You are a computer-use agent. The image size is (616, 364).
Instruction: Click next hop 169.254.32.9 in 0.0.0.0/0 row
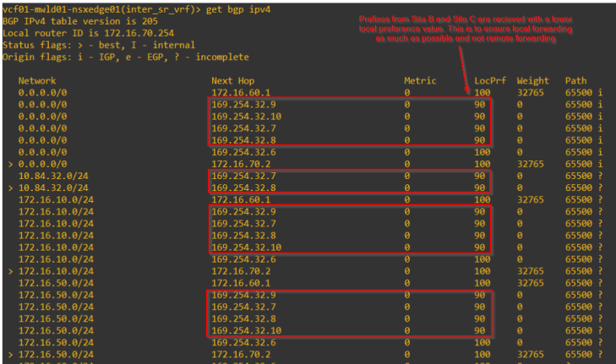[x=243, y=105]
